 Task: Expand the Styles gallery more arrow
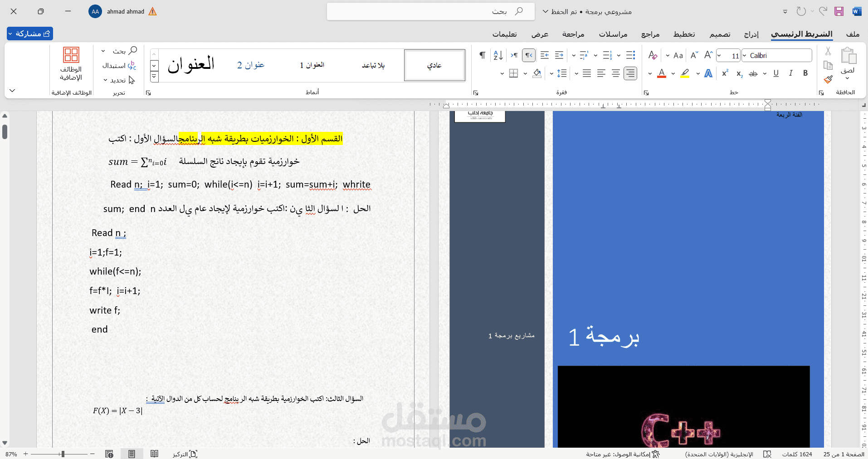(154, 77)
